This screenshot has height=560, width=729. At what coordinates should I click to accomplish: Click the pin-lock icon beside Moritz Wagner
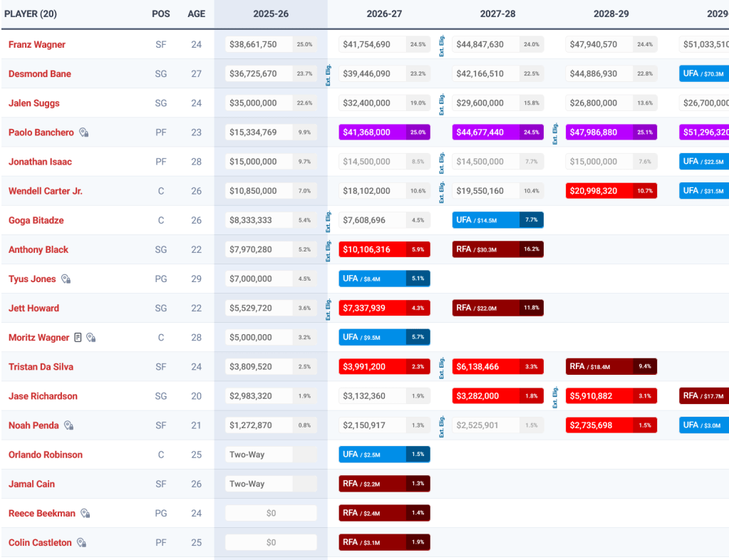(x=91, y=338)
